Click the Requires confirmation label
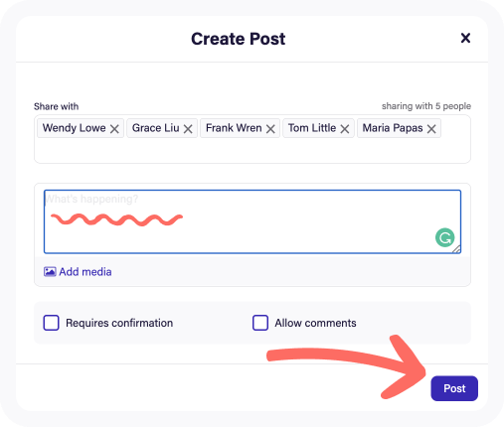 pos(119,323)
